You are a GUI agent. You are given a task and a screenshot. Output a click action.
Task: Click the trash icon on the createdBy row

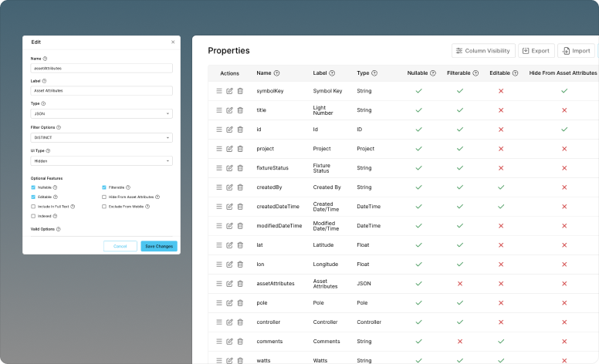point(240,187)
